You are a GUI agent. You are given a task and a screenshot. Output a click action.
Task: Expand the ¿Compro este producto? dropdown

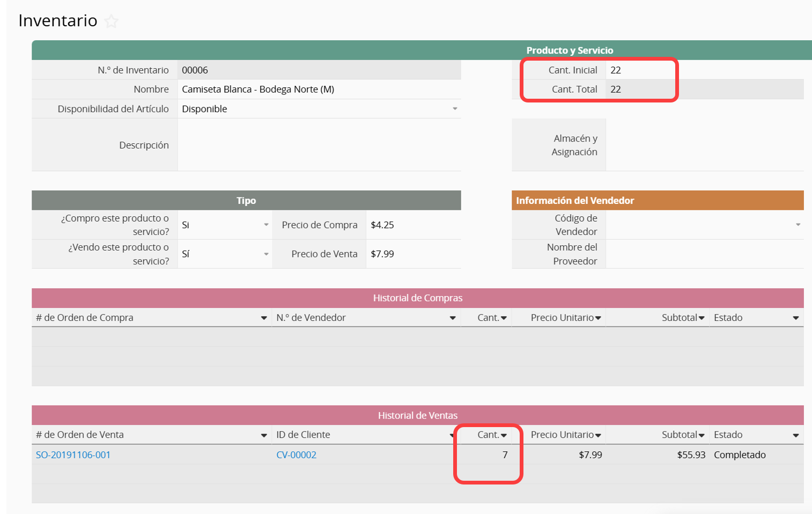click(x=266, y=225)
